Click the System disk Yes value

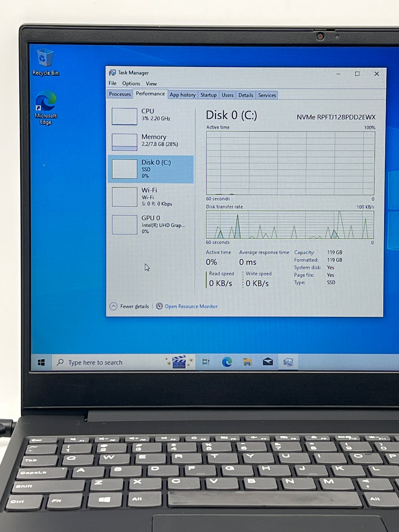pos(330,267)
